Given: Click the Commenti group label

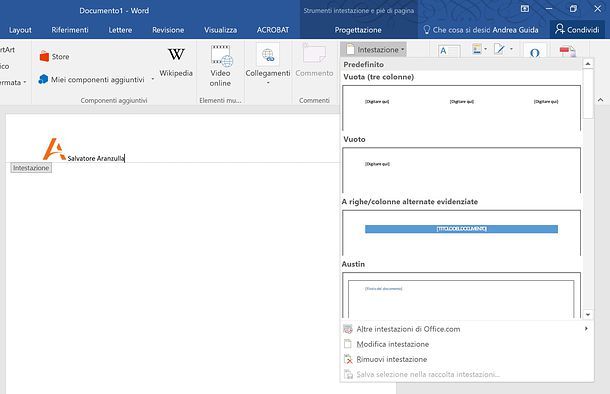Looking at the screenshot, I should pos(314,100).
